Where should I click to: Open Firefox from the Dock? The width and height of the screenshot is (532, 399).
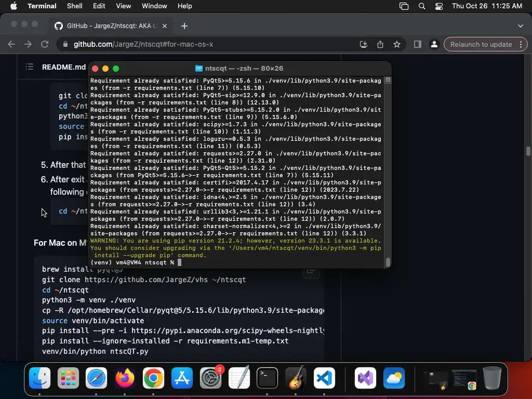coord(125,378)
